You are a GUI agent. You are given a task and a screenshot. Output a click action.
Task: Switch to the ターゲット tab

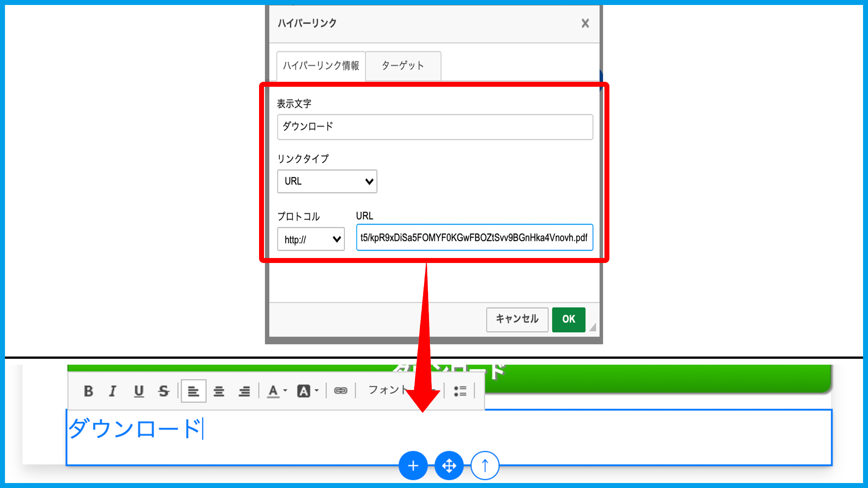point(403,66)
